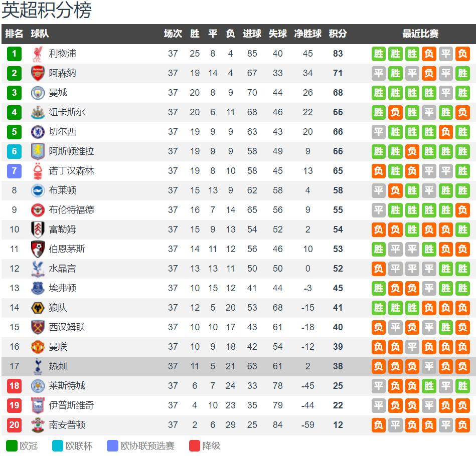476x456 pixels.
Task: Click the Arsenal club crest
Action: tap(38, 73)
